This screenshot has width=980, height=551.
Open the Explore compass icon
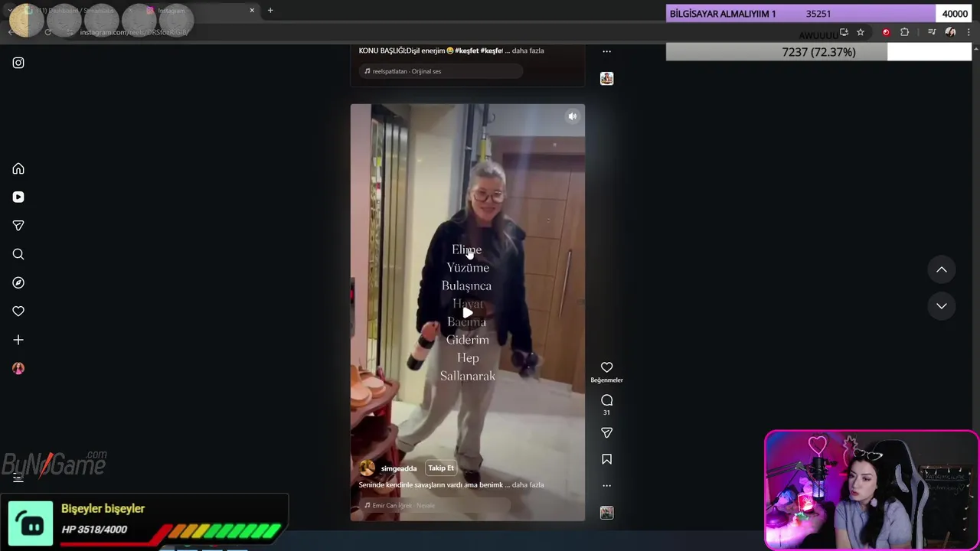[x=18, y=282]
